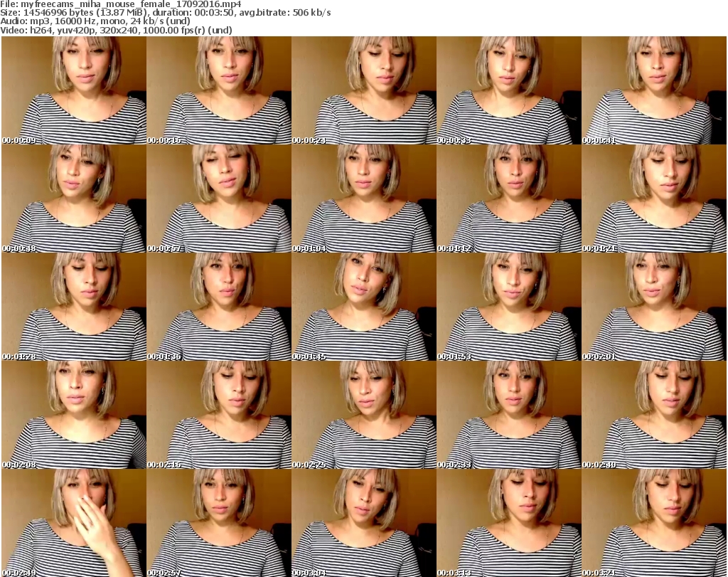Select the thumbnail stamped 00:02:33

(x=509, y=415)
